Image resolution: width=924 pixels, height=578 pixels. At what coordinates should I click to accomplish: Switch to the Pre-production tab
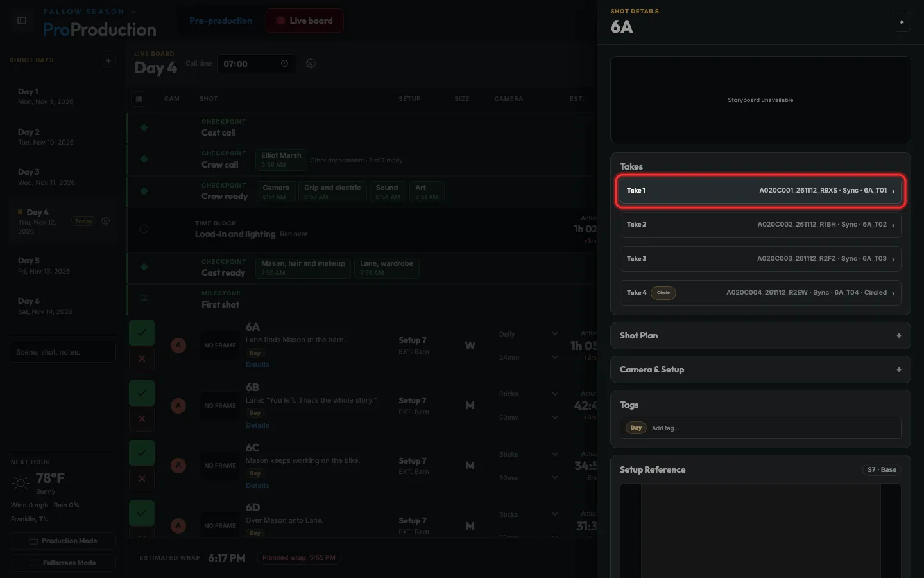pos(220,21)
